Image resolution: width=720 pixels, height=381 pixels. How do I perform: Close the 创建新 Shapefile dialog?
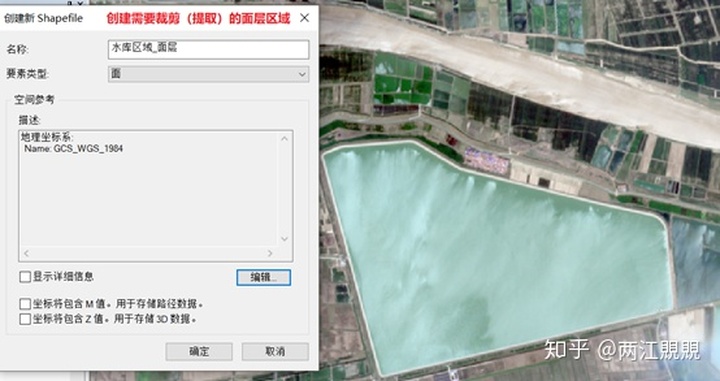coord(304,18)
